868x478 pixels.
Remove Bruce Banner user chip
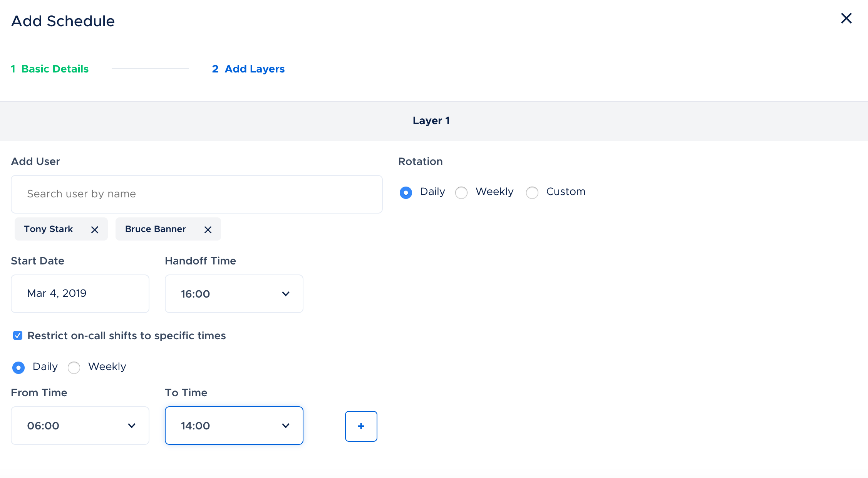(208, 230)
